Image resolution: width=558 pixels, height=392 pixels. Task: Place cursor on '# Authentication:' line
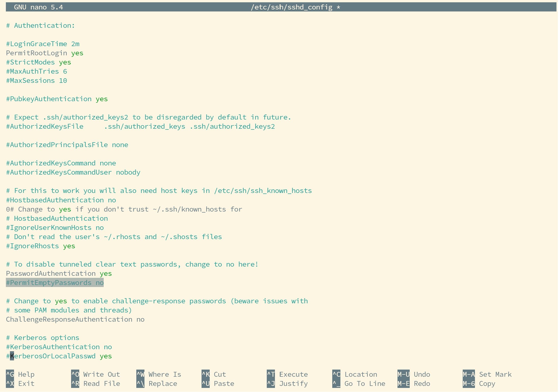point(41,25)
